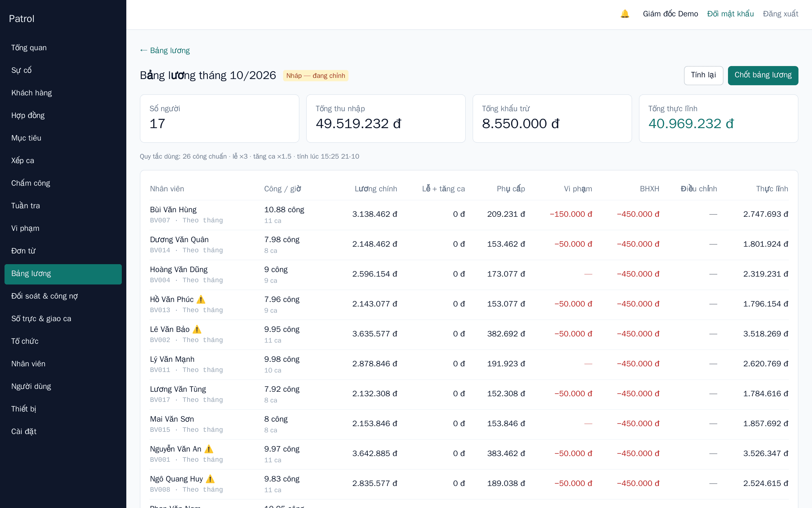
Task: Click the Patrol app title
Action: [x=21, y=19]
